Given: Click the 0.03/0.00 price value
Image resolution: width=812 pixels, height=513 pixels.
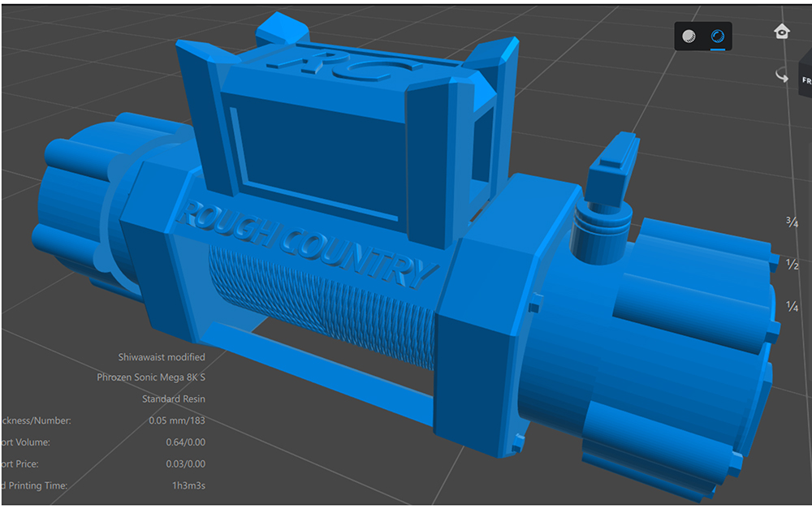Looking at the screenshot, I should pyautogui.click(x=186, y=464).
